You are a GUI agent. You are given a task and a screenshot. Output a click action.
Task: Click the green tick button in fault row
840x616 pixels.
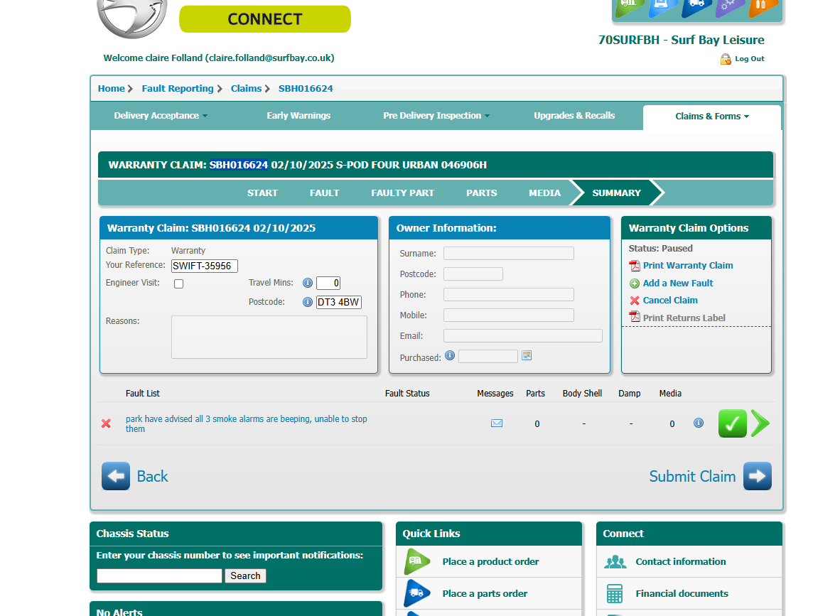click(732, 423)
